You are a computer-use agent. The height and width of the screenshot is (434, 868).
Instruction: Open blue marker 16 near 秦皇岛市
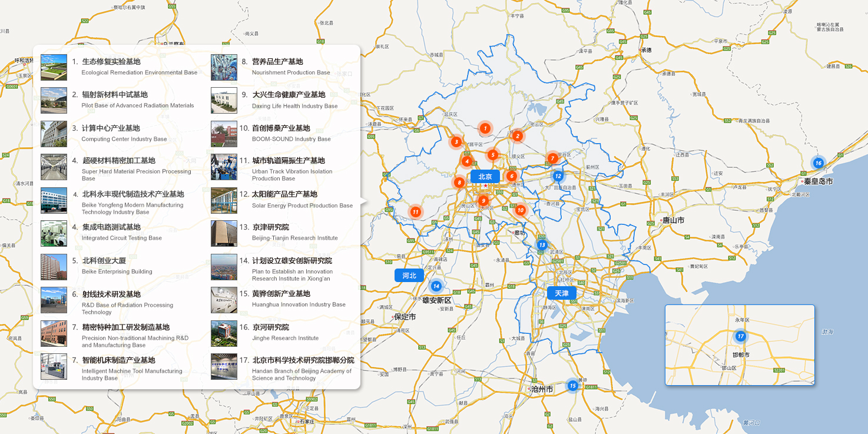click(818, 163)
